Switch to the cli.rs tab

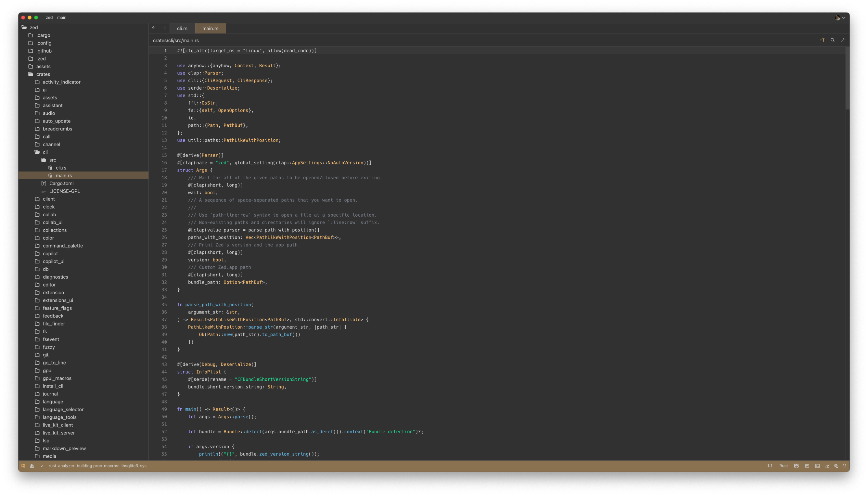click(x=182, y=28)
